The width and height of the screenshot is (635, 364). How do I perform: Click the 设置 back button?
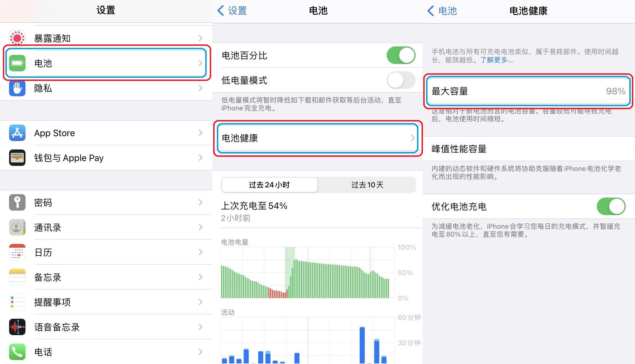232,11
